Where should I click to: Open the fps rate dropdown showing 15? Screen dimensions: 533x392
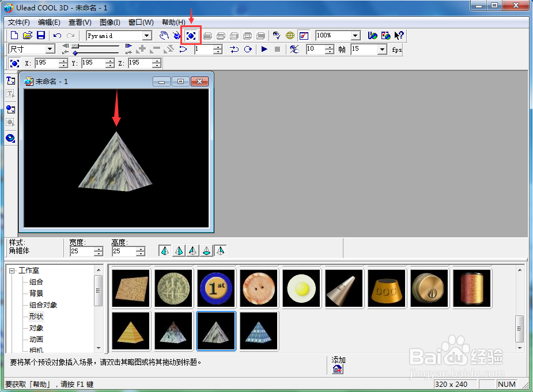(x=383, y=50)
